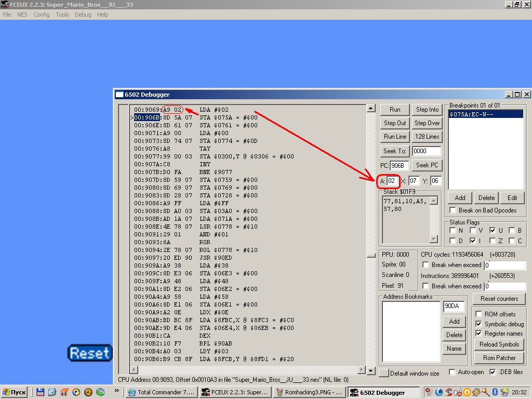Click the striped orange tray icon
Screen dimensions: 532x399
pyautogui.click(x=476, y=392)
